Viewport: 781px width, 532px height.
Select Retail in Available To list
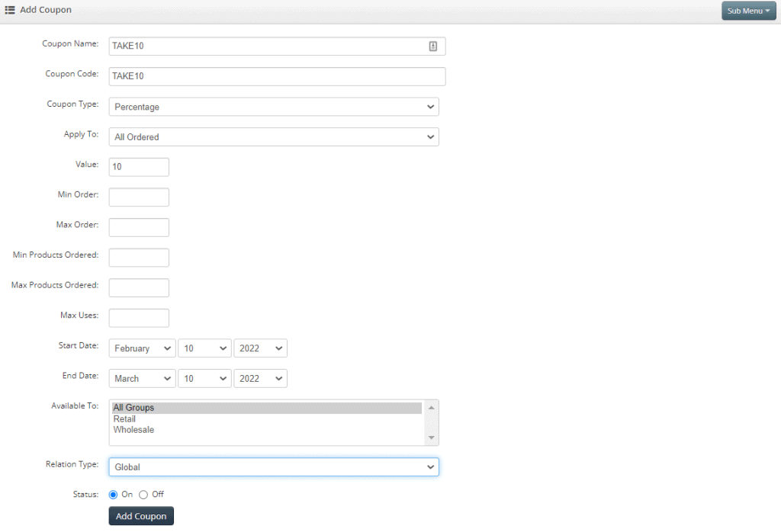pos(267,419)
